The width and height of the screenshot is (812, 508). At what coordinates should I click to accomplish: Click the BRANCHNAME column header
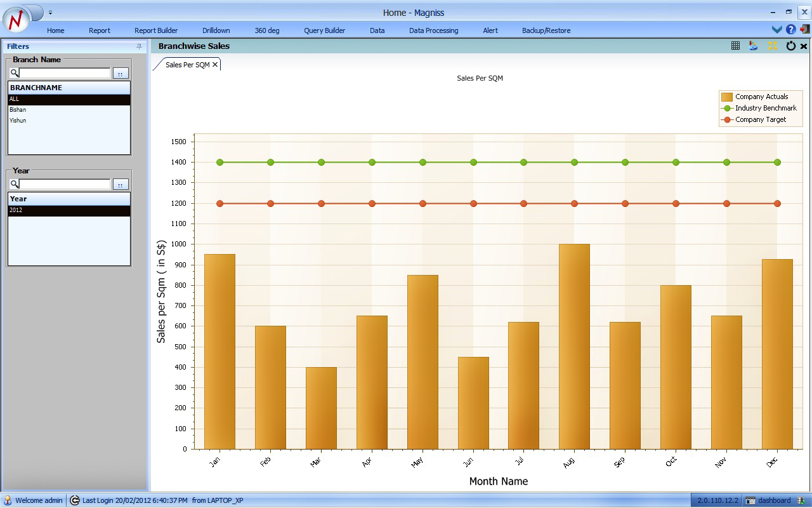(69, 88)
